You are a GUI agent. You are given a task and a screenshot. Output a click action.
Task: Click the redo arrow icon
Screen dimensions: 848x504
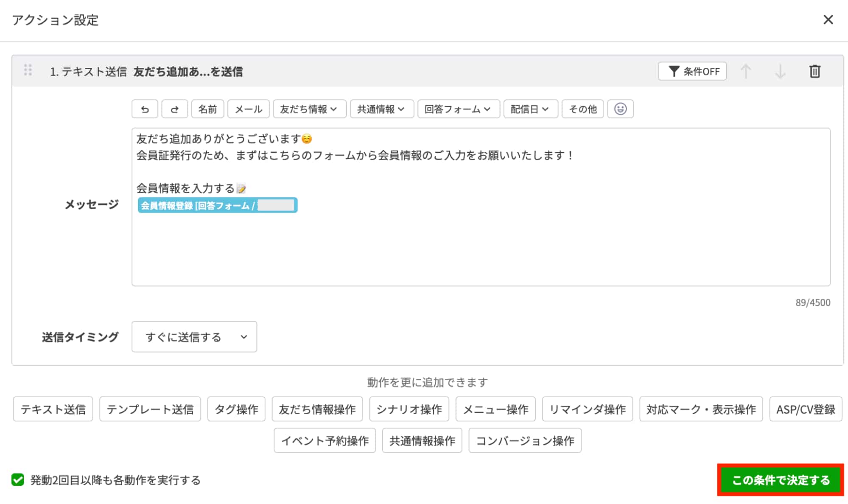click(174, 109)
